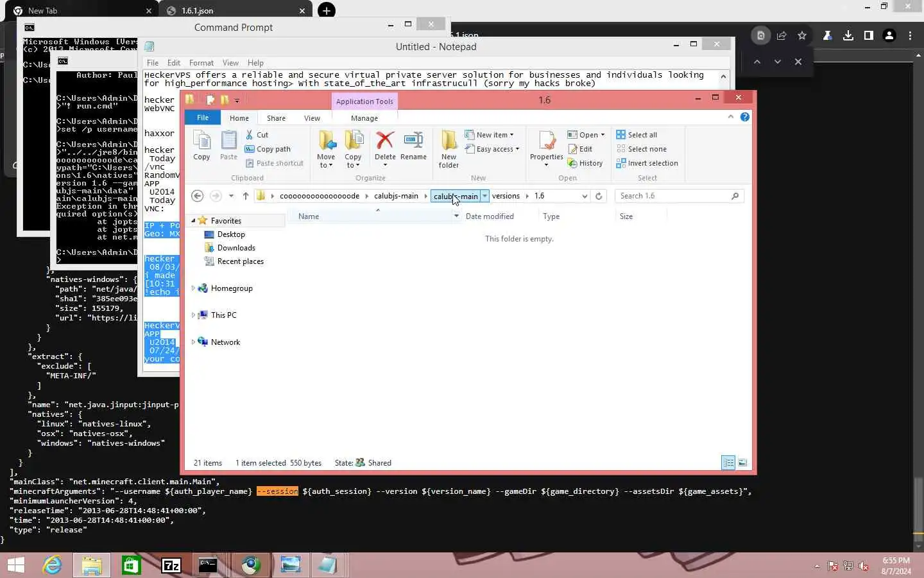
Task: Open Notepad Edit menu
Action: 174,63
